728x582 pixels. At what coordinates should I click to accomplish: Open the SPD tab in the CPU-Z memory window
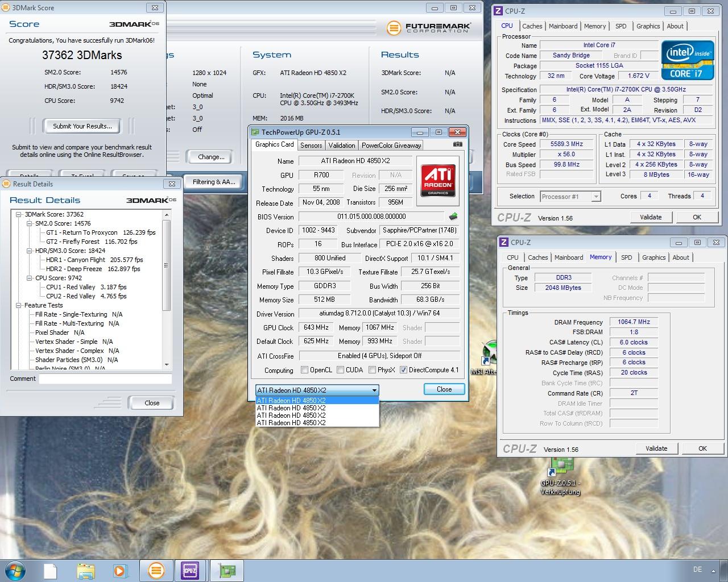click(x=626, y=257)
